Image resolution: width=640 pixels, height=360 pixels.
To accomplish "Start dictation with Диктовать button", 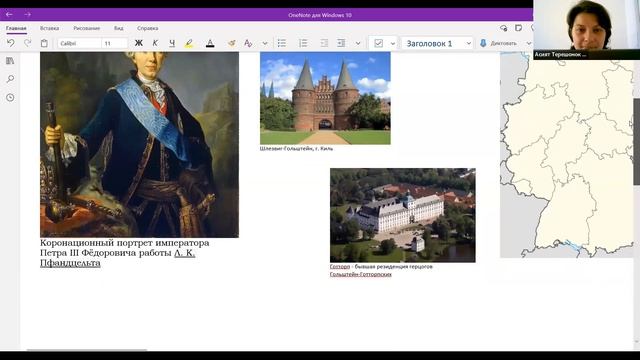I will pyautogui.click(x=498, y=43).
